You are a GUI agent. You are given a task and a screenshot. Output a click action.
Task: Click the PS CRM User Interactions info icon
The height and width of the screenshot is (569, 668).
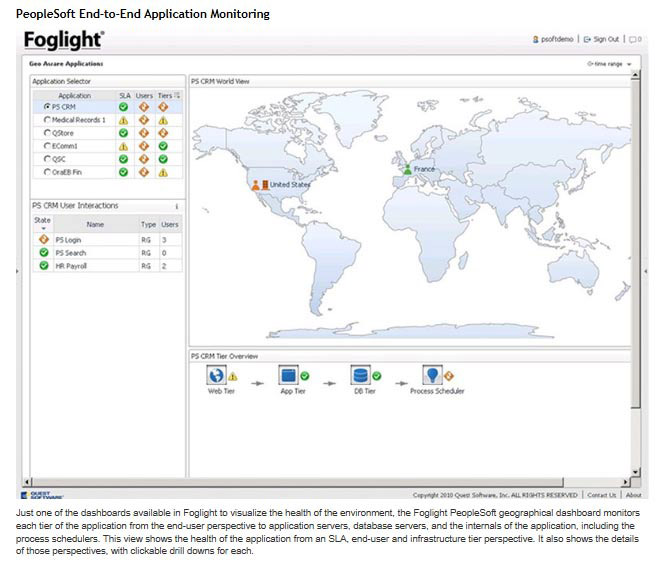(x=177, y=206)
